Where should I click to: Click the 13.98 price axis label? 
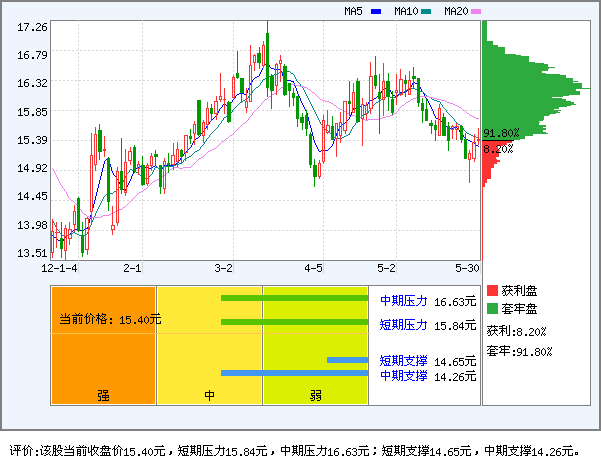click(x=32, y=225)
